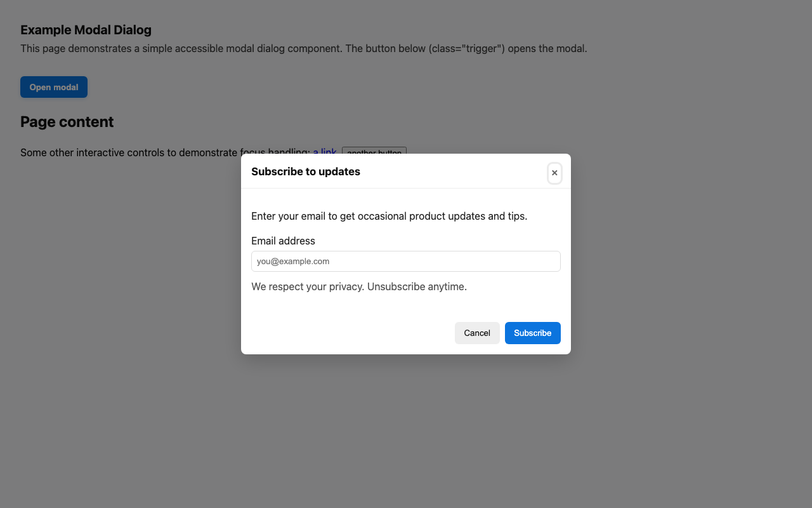Click the Subscribe to updates title
This screenshot has width=812, height=508.
[306, 171]
